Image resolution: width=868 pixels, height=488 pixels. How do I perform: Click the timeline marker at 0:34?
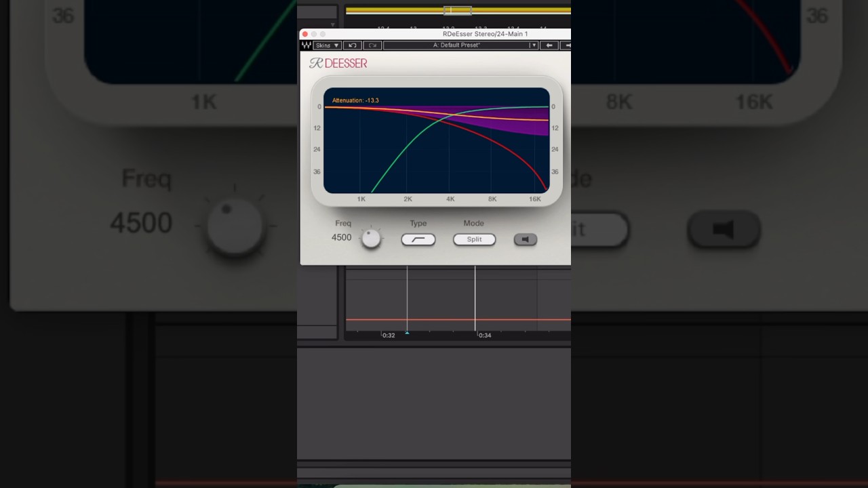(484, 335)
